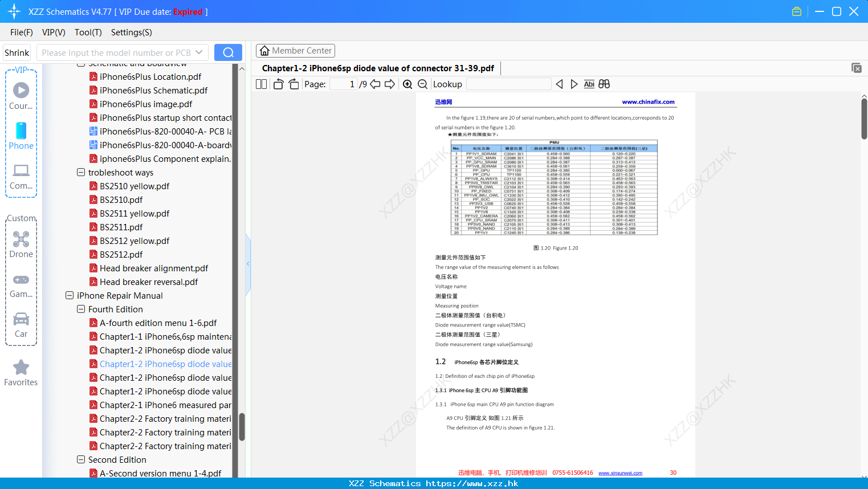This screenshot has width=868, height=489.
Task: Open the Tool(T) menu
Action: click(x=88, y=32)
